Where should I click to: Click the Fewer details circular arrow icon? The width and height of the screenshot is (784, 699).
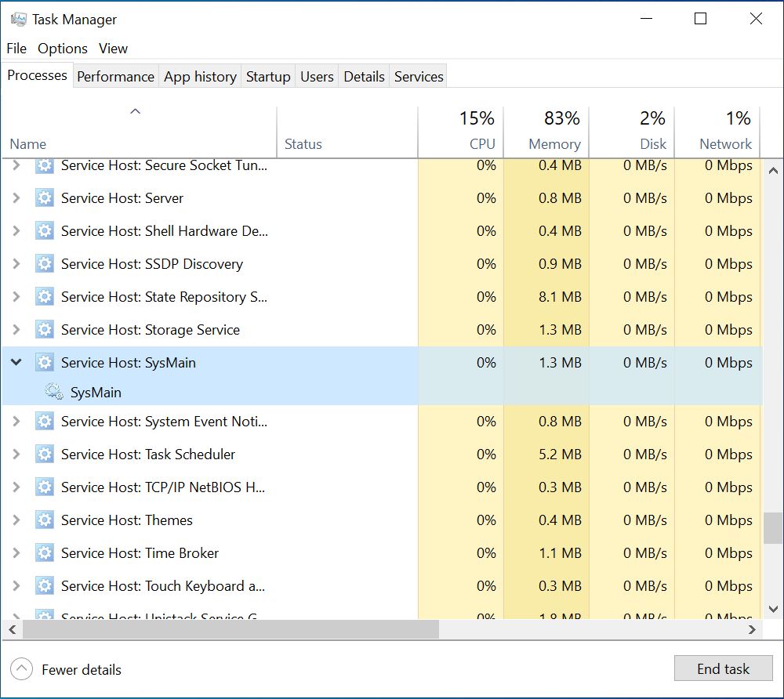tap(21, 669)
